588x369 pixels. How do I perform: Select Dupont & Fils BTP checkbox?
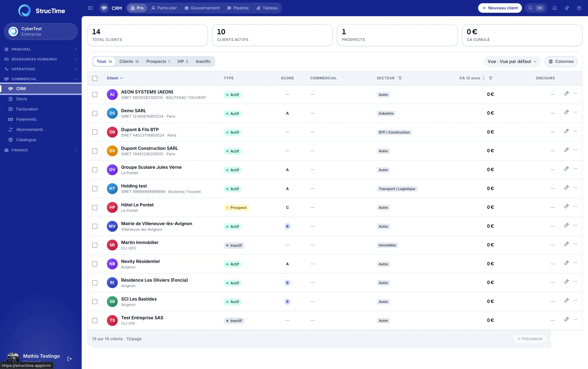(95, 132)
